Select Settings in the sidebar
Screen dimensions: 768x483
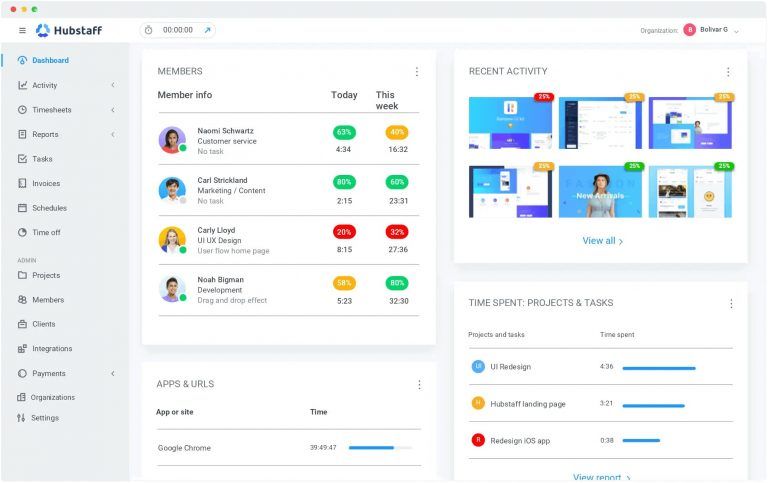coord(45,418)
